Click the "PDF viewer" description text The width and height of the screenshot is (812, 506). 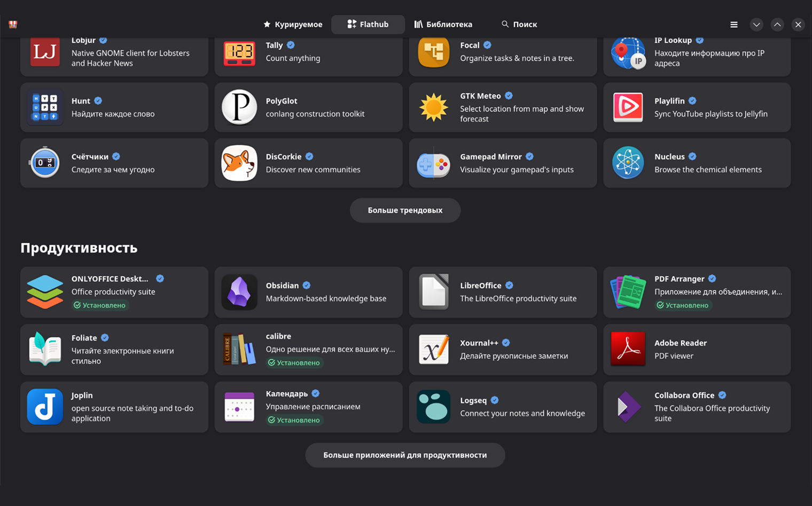click(674, 356)
